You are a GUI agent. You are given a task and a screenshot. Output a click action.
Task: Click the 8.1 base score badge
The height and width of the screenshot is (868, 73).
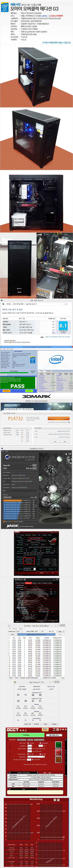click(63, 326)
